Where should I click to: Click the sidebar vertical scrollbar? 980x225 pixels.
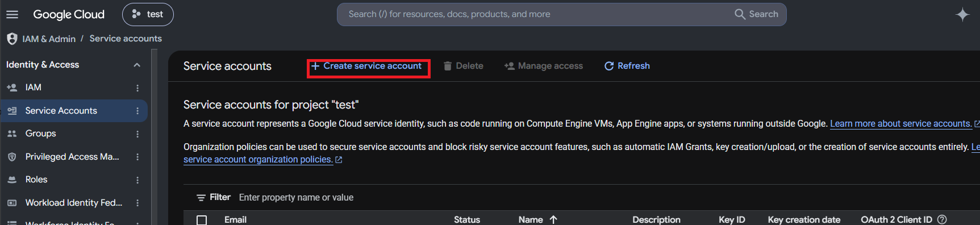coord(154,136)
